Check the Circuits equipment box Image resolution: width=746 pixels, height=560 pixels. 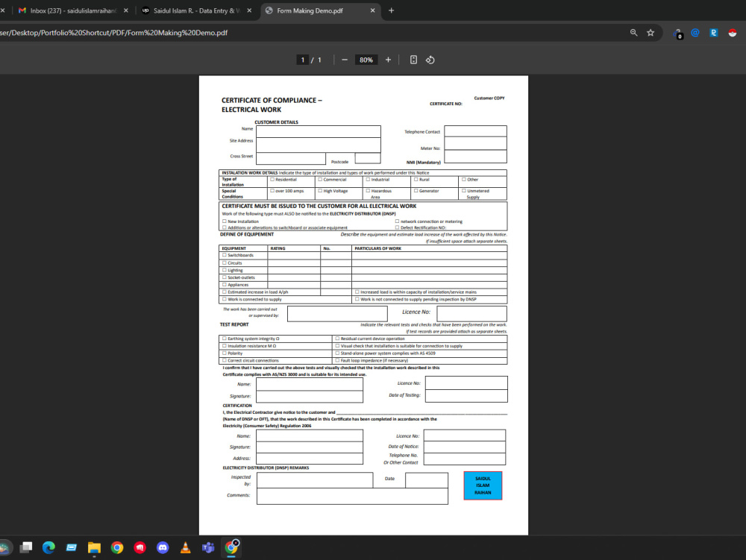225,262
